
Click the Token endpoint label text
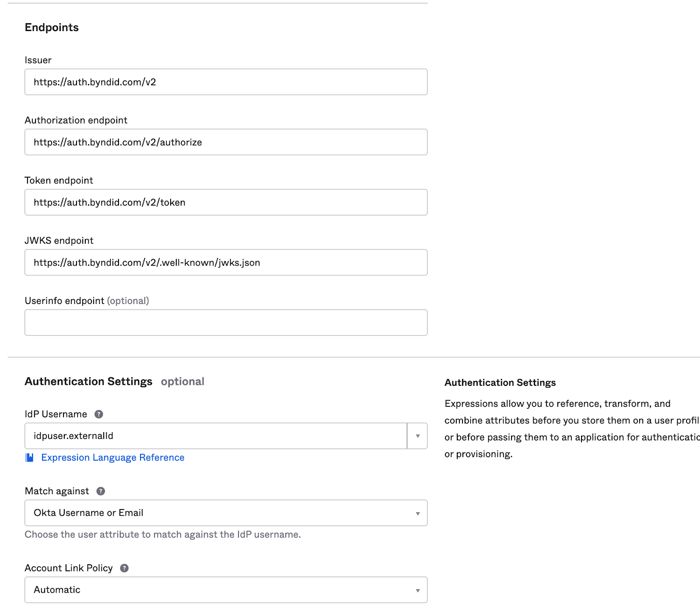(59, 181)
